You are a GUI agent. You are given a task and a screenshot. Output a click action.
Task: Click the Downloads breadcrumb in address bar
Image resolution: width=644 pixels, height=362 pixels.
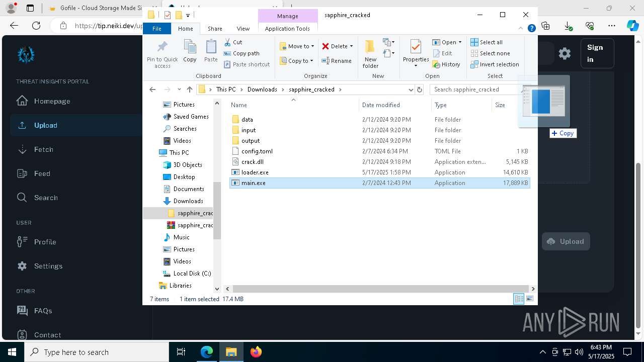pyautogui.click(x=262, y=89)
